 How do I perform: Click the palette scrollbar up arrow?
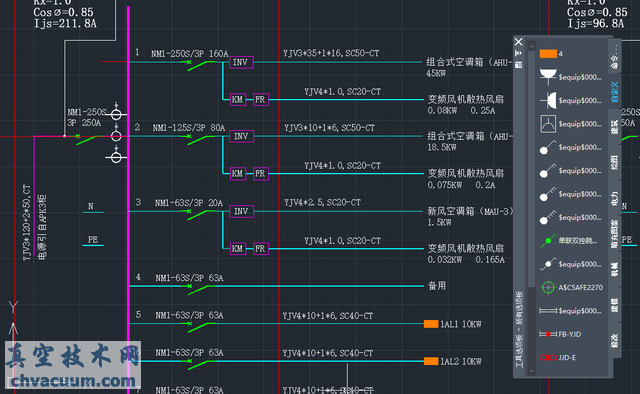coord(531,46)
